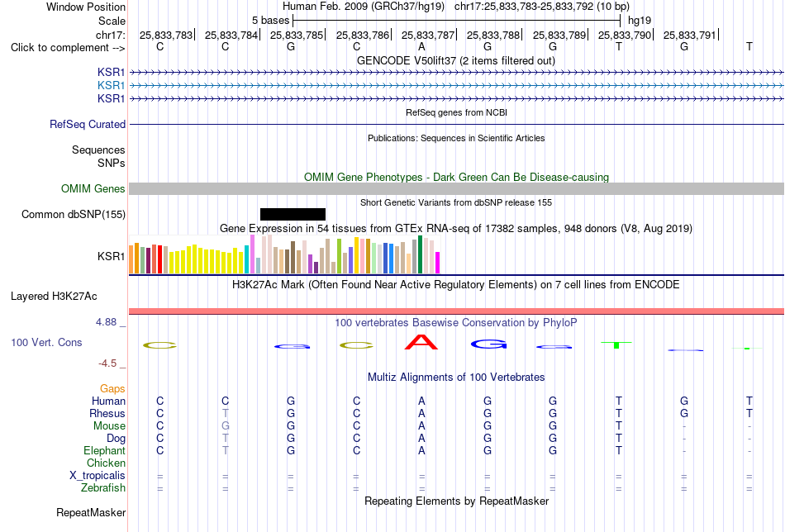Click the RepeatMasker track label
785x532 pixels.
click(x=91, y=512)
